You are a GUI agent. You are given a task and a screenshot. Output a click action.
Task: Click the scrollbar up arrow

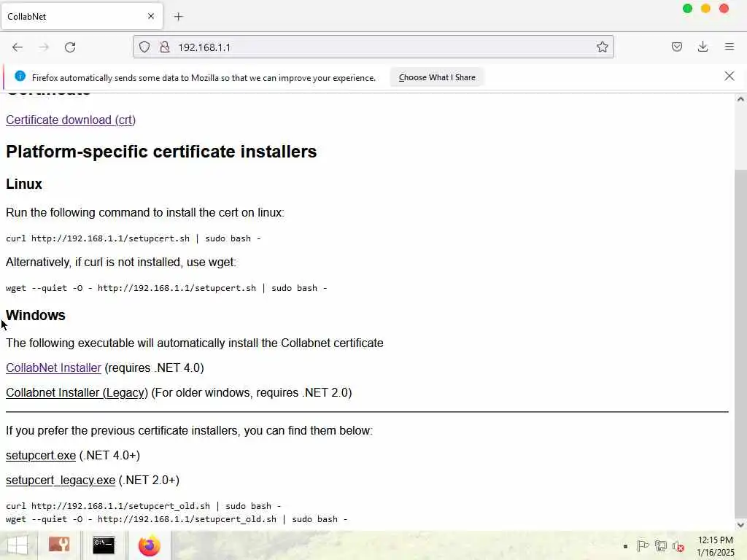point(740,99)
